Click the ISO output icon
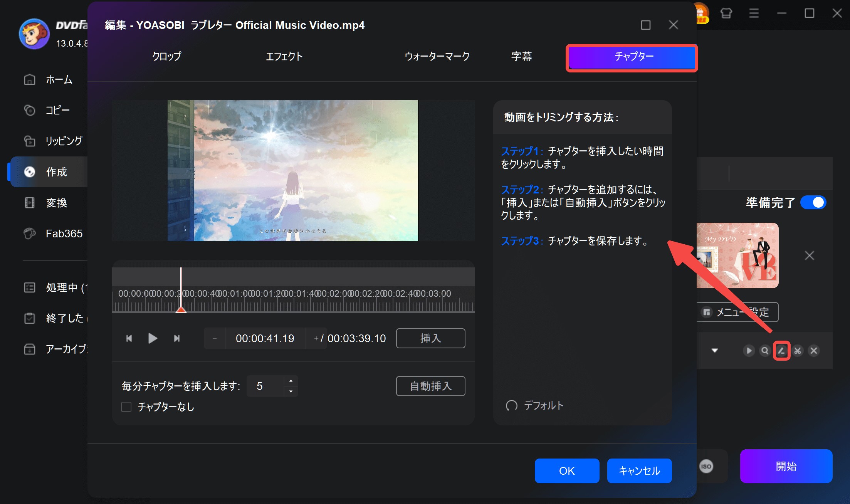 coord(706,466)
